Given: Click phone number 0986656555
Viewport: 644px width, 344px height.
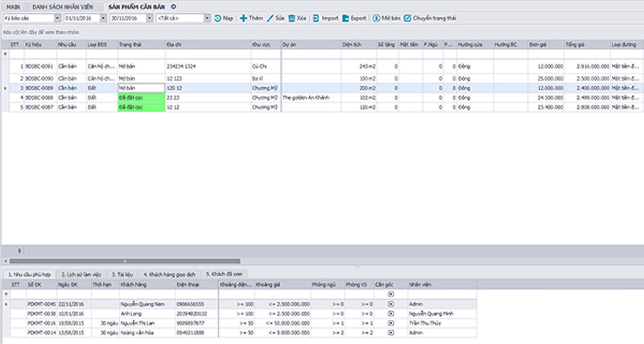Looking at the screenshot, I should 190,305.
